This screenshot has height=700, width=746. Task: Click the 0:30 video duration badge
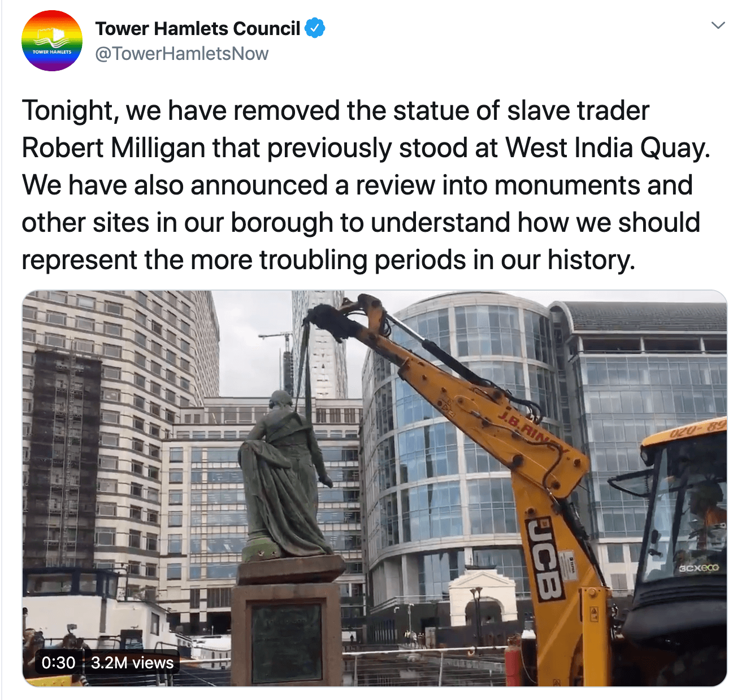(58, 663)
